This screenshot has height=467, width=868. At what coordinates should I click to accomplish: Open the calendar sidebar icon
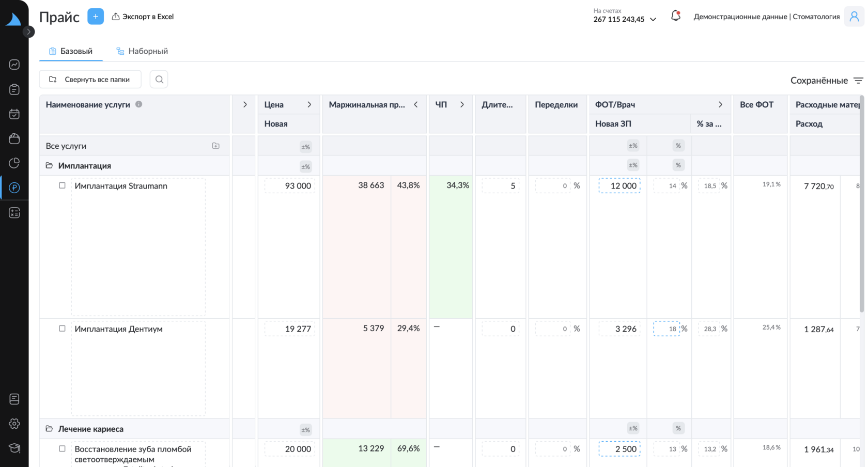point(14,114)
